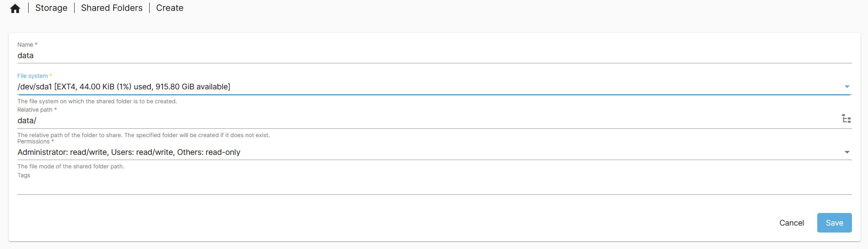Click the file mode hint text
Screen dimensions: 868x249
[x=71, y=166]
